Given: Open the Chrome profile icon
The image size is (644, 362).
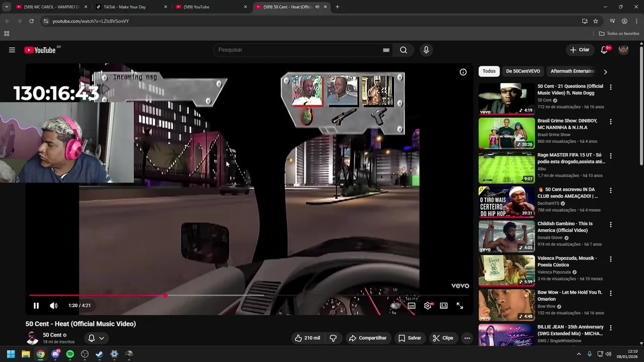Looking at the screenshot, I should [624, 21].
